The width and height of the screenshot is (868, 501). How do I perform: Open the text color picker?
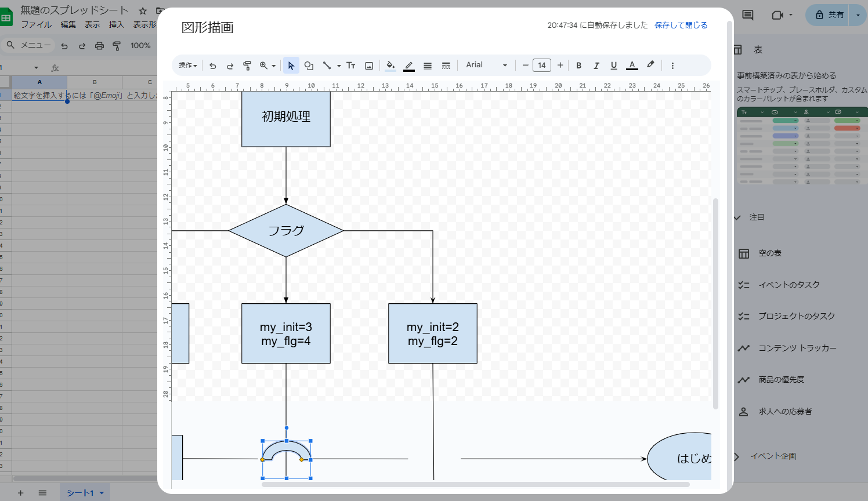coord(632,66)
